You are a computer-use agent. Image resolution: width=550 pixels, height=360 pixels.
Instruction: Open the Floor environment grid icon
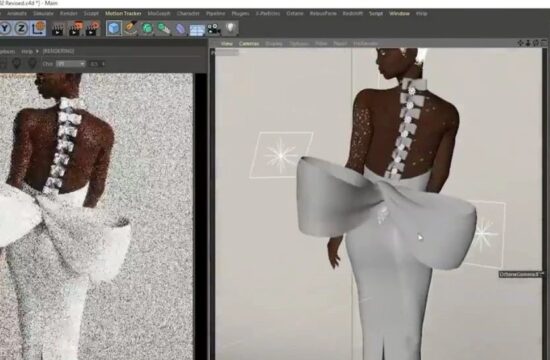coord(197,29)
